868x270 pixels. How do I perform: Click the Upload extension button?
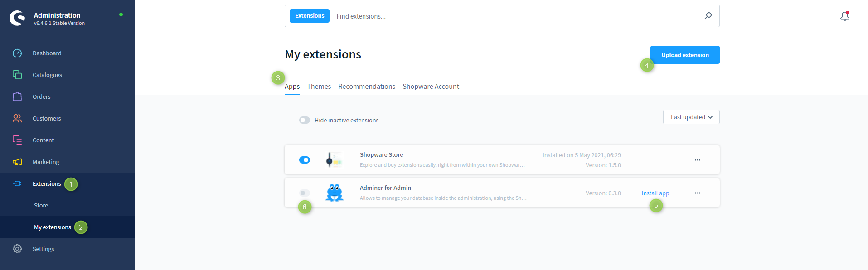point(684,55)
